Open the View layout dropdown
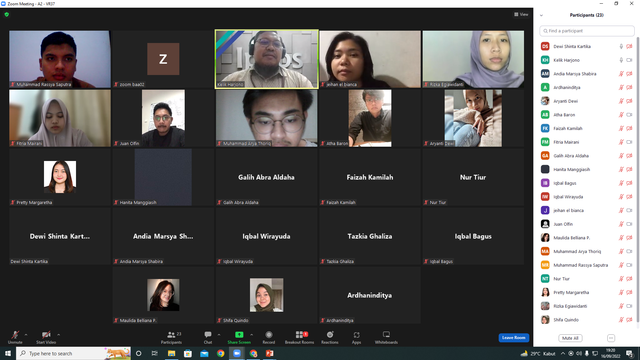Screen dimensions: 640x360 [x=521, y=14]
